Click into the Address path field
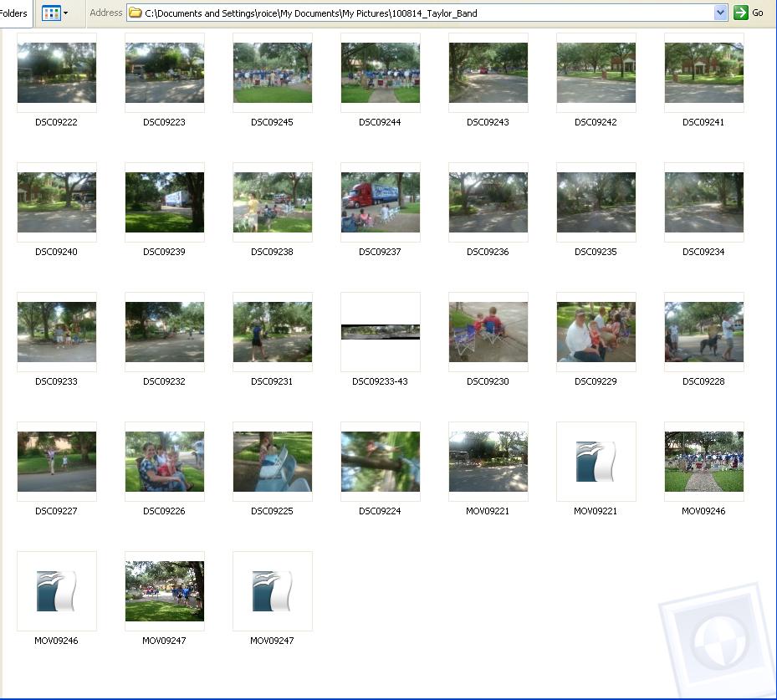Screen dimensions: 777x700 427,13
